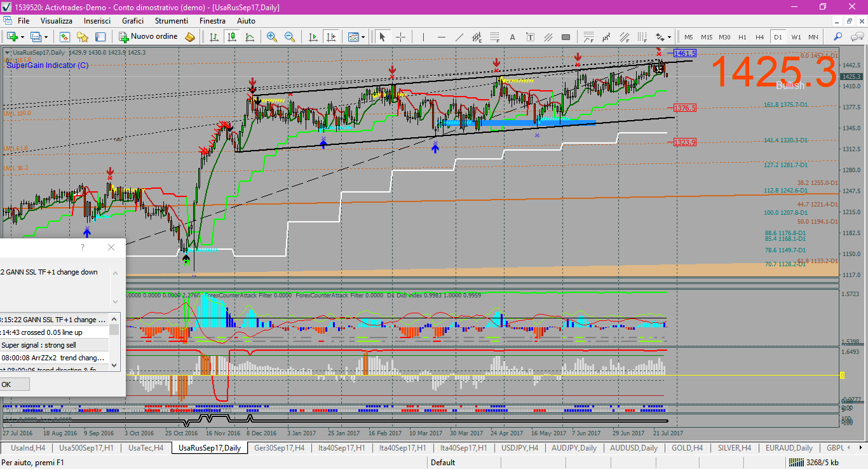The image size is (868, 469).
Task: Switch chart to bar chart mode
Action: 213,37
